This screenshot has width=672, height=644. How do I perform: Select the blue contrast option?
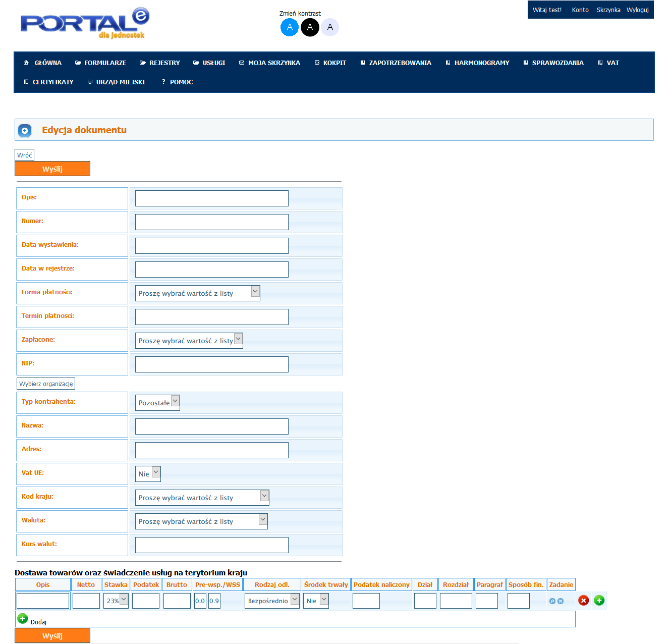(290, 27)
